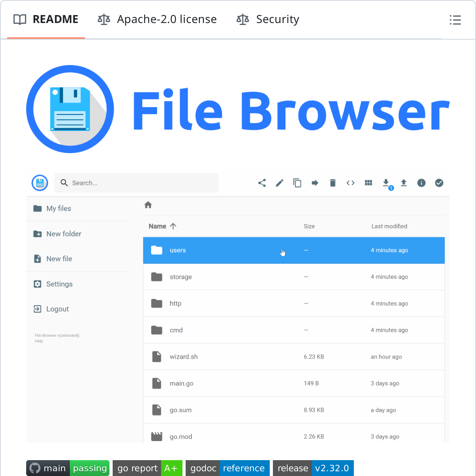Open README outline list menu
The width and height of the screenshot is (476, 476).
(455, 20)
